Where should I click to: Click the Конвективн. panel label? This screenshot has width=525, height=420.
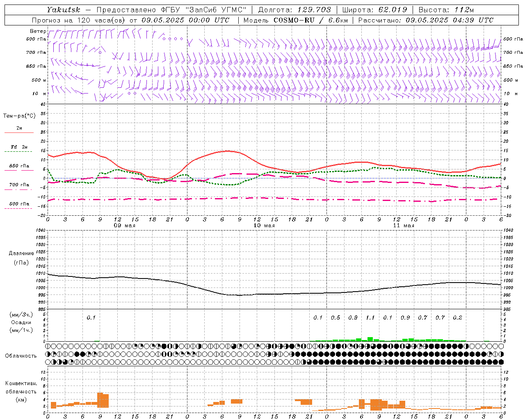(x=21, y=383)
